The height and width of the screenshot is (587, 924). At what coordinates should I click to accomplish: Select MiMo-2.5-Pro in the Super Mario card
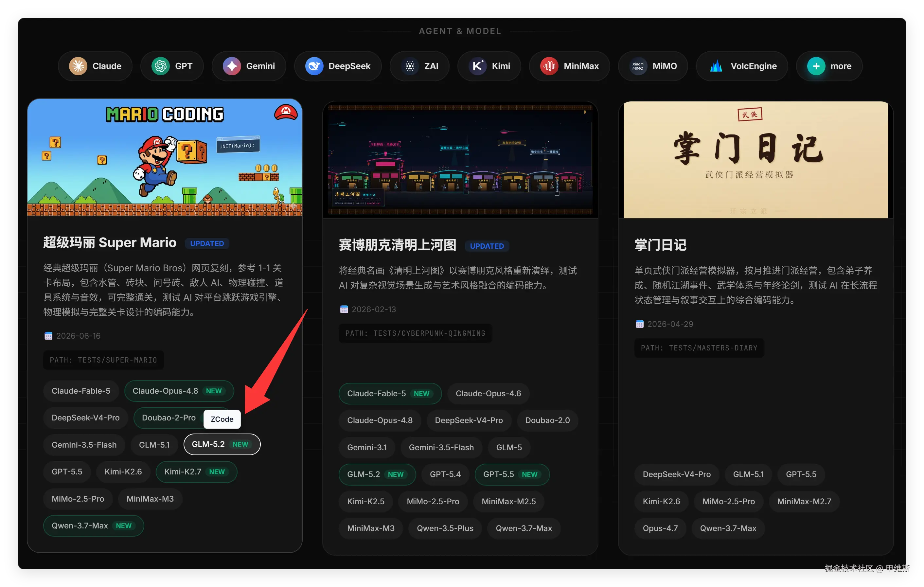[x=78, y=499]
